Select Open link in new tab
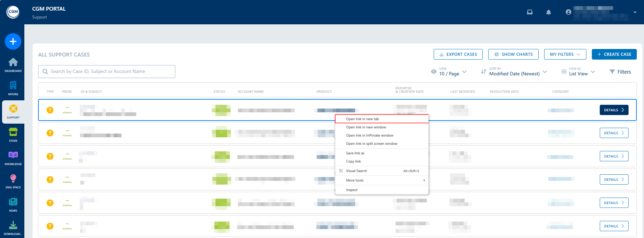This screenshot has height=238, width=644. tap(362, 119)
